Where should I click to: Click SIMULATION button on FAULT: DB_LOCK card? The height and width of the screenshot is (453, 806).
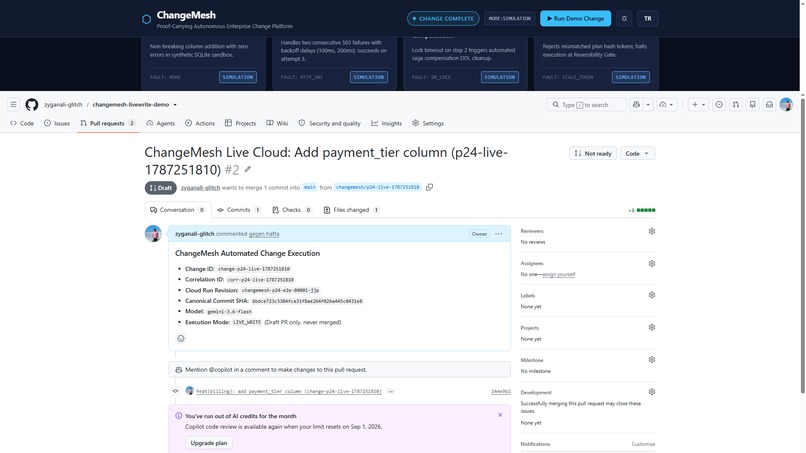(500, 77)
